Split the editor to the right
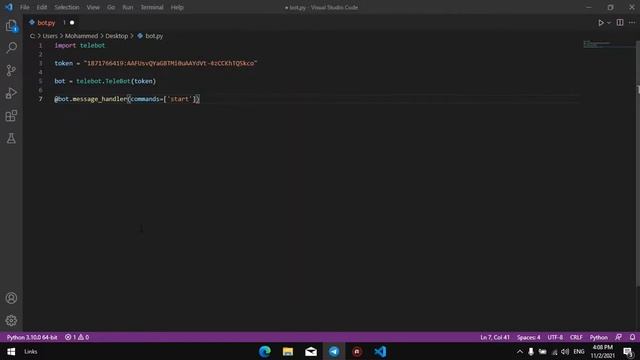 point(620,23)
